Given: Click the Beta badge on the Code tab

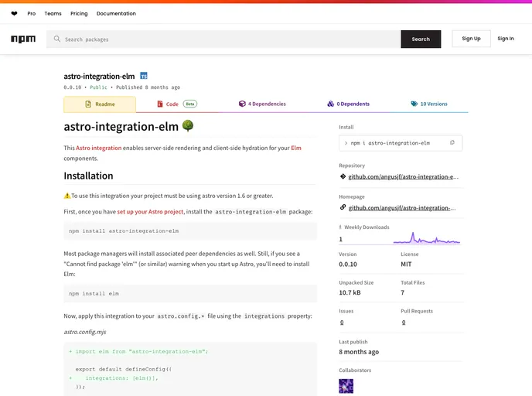Looking at the screenshot, I should (x=190, y=104).
